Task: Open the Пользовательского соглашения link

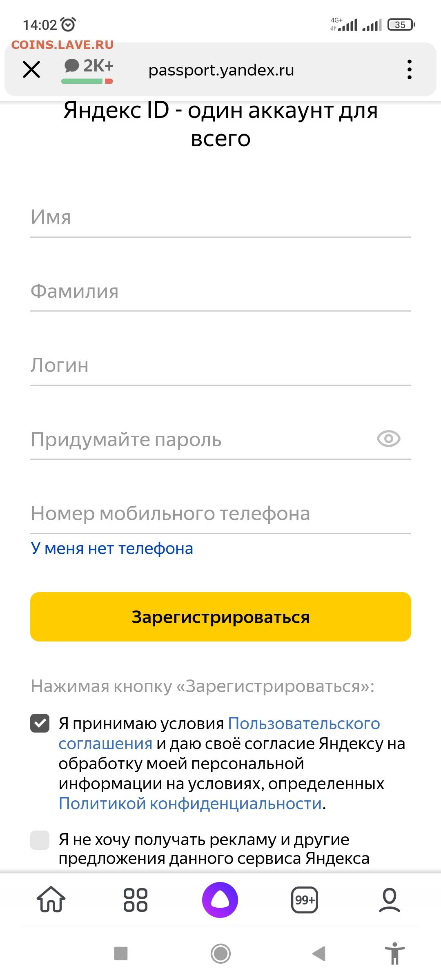Action: pyautogui.click(x=219, y=733)
